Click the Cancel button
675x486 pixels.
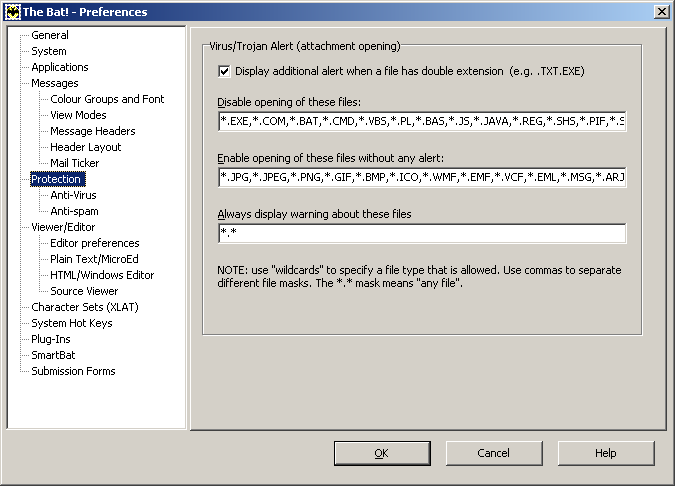(494, 453)
